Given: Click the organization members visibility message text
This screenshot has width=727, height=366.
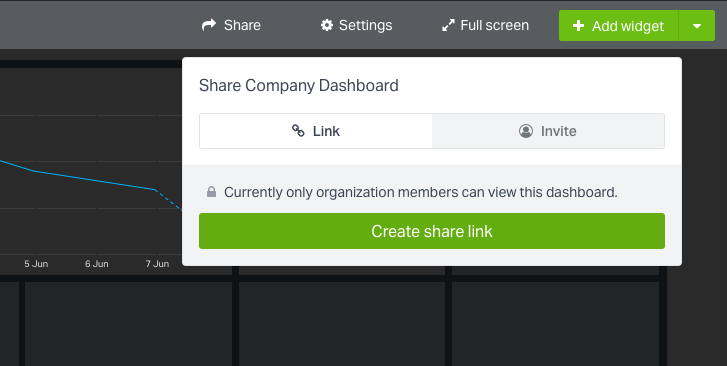Looking at the screenshot, I should coord(421,192).
